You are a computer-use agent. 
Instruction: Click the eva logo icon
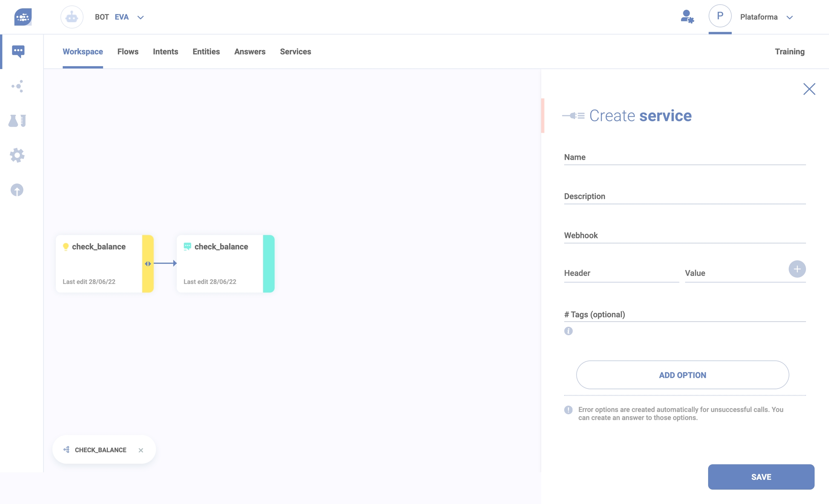pyautogui.click(x=23, y=17)
